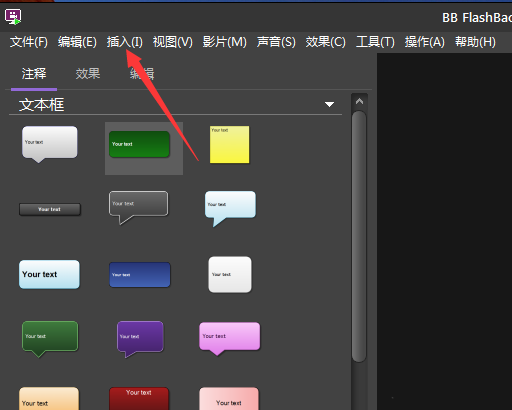Viewport: 512px width, 410px height.
Task: Select the white speech bubble text box
Action: [50, 144]
